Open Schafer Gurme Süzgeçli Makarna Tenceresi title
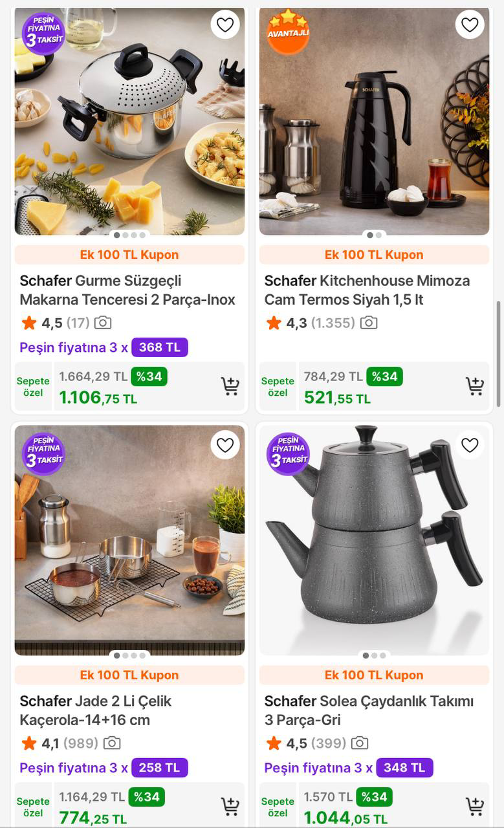The image size is (504, 828). 127,290
